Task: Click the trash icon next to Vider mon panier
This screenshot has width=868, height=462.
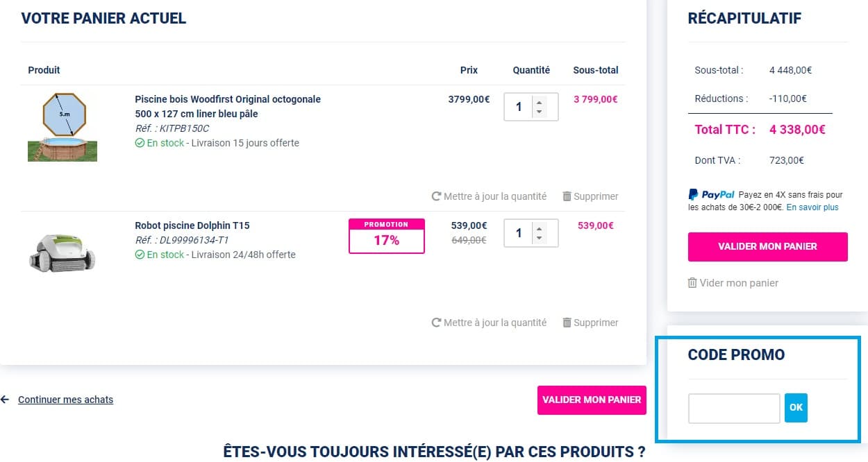Action: (692, 283)
